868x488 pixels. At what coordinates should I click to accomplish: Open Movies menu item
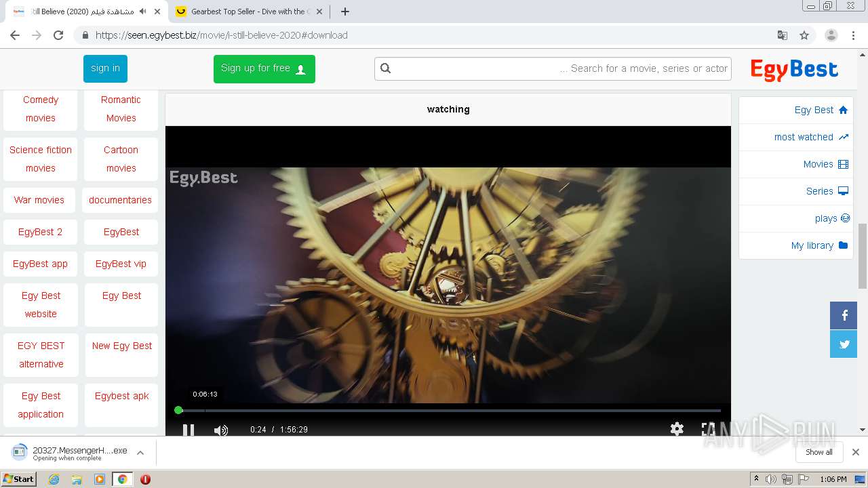[x=796, y=164]
